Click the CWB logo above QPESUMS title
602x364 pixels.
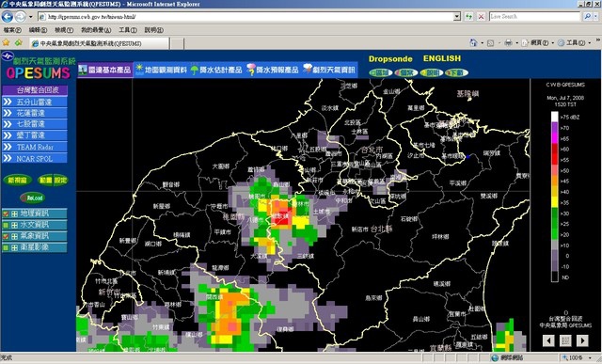[x=8, y=56]
